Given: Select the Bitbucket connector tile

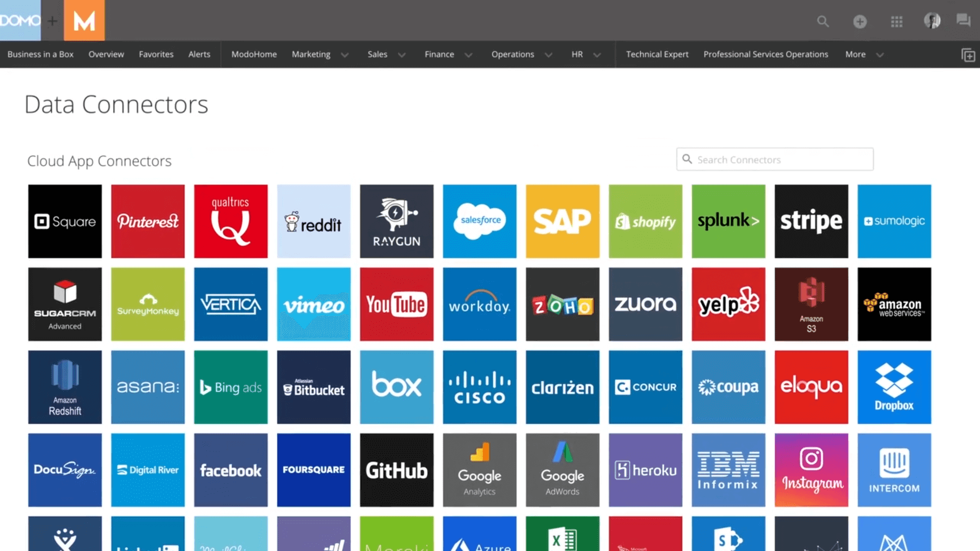Looking at the screenshot, I should point(314,387).
